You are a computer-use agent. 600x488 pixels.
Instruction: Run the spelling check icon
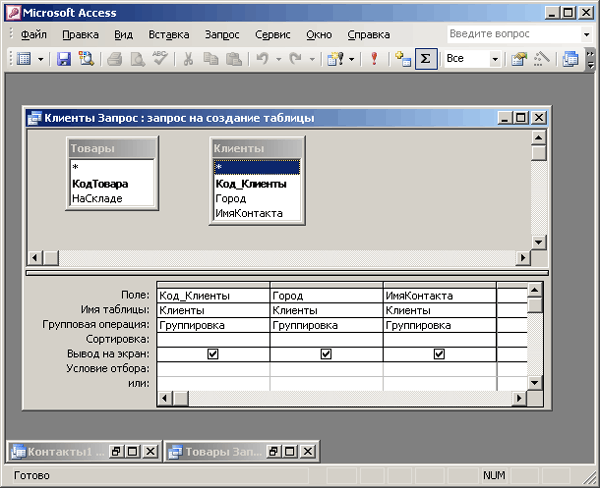click(x=160, y=59)
